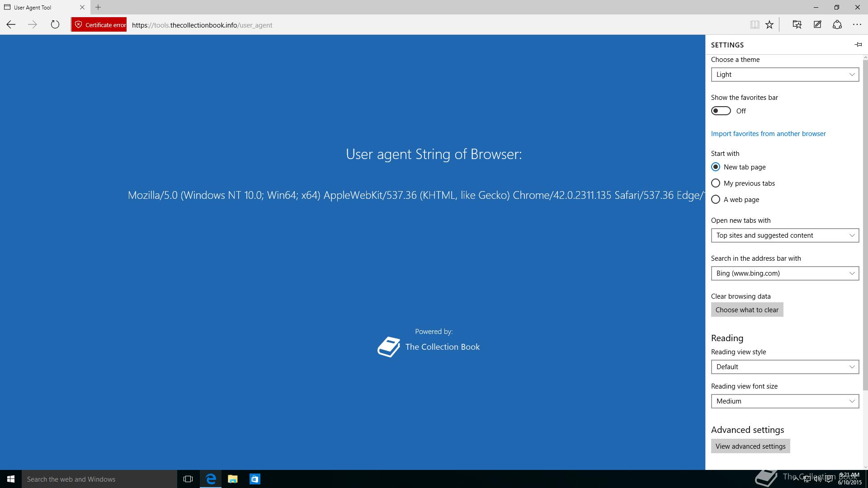Open the More actions ellipsis menu
This screenshot has width=868, height=488.
point(857,25)
